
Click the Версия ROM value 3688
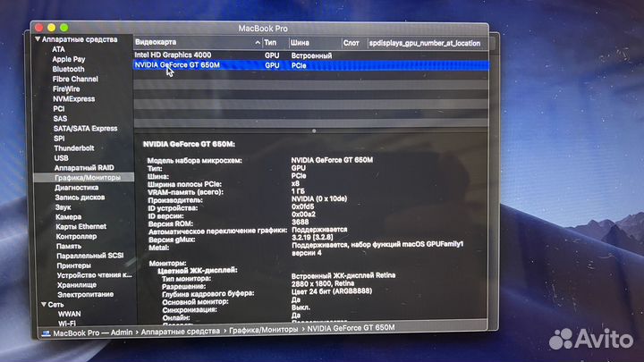(300, 222)
